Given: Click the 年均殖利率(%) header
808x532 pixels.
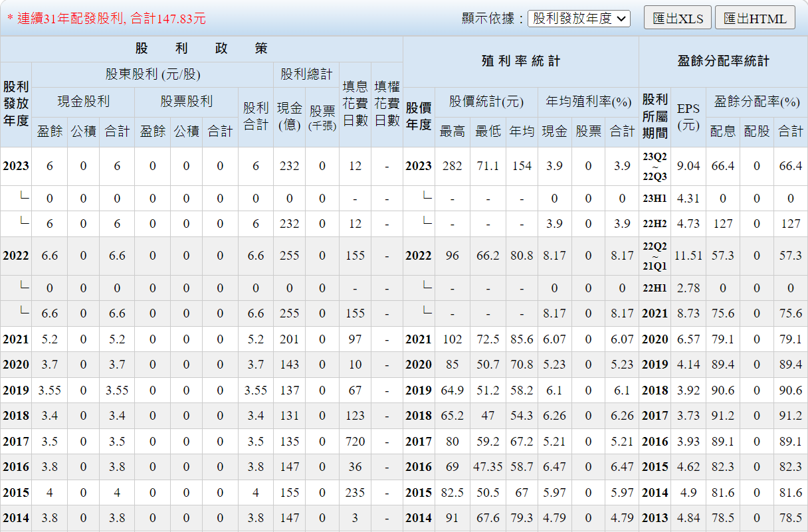Looking at the screenshot, I should [588, 101].
